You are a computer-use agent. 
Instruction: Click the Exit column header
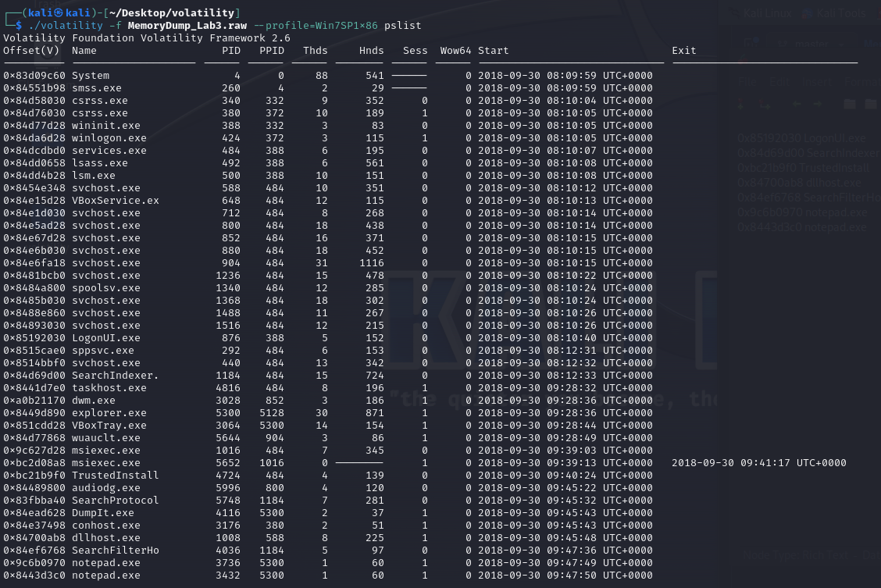(683, 51)
